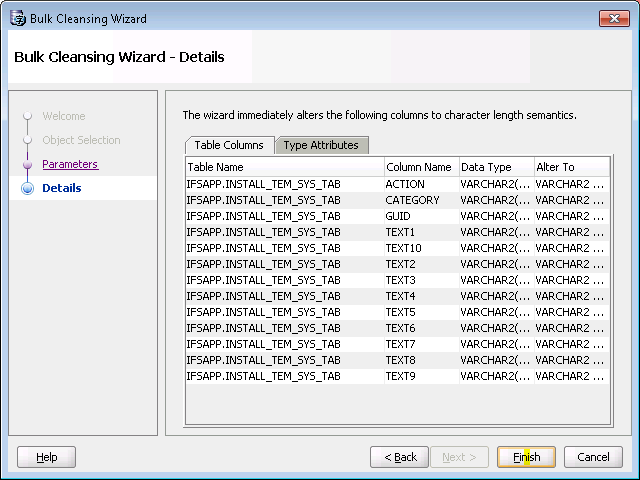The image size is (640, 480).
Task: Sort by Column Name header
Action: pyautogui.click(x=420, y=167)
